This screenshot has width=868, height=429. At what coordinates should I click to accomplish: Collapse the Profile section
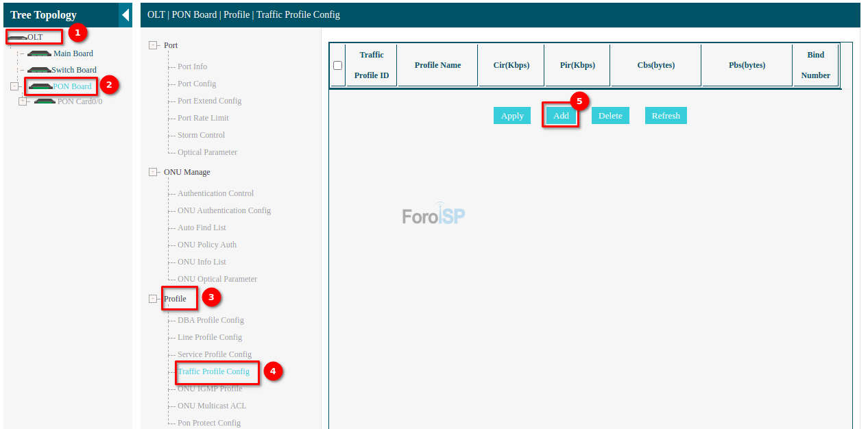pyautogui.click(x=153, y=299)
